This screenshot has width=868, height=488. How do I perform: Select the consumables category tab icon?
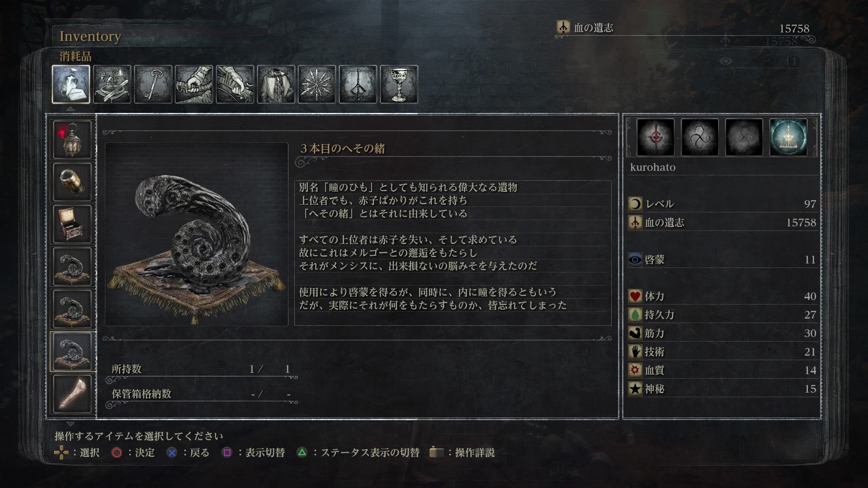click(71, 84)
